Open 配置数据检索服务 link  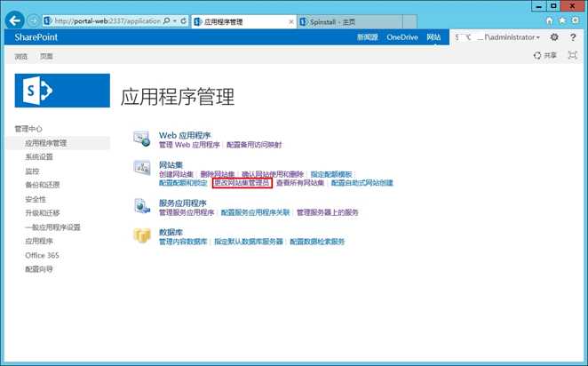click(x=317, y=242)
